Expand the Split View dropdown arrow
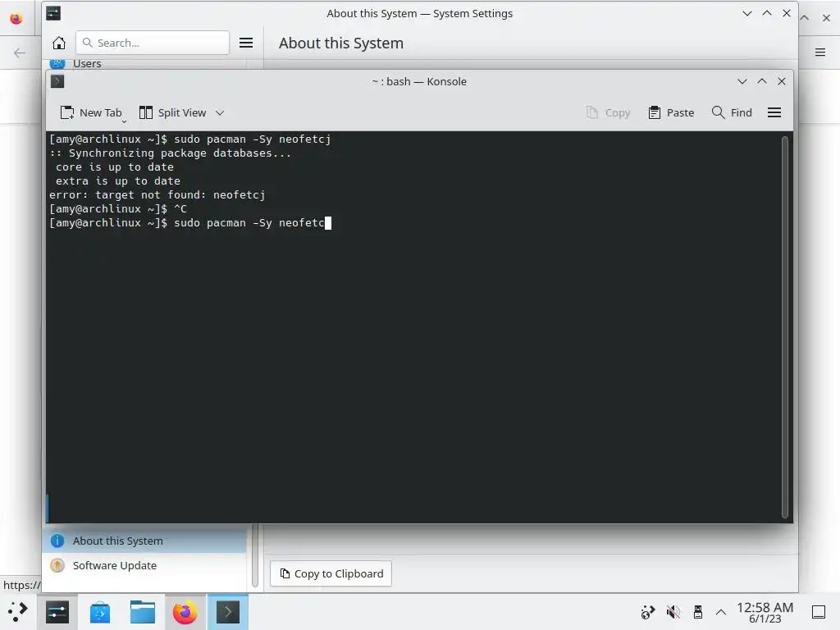Image resolution: width=840 pixels, height=630 pixels. [220, 112]
